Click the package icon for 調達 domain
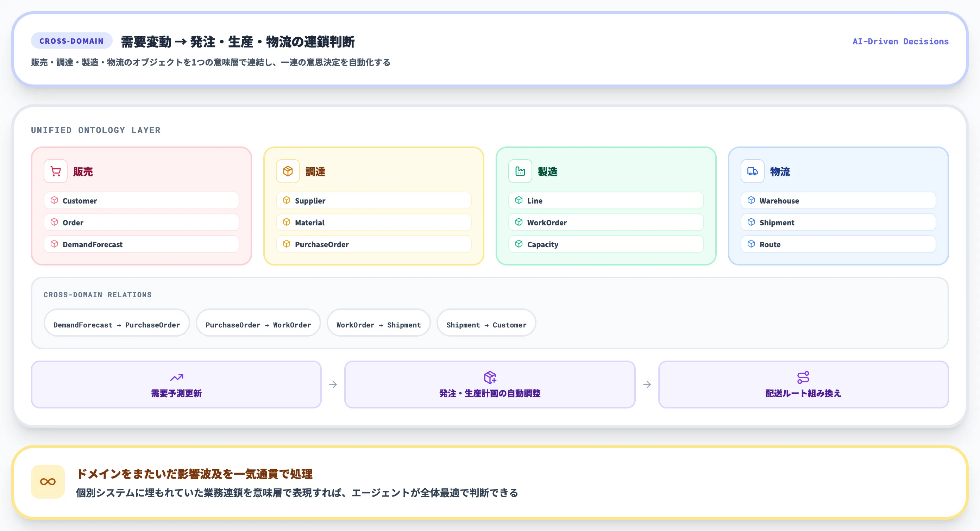This screenshot has height=531, width=980. click(288, 171)
